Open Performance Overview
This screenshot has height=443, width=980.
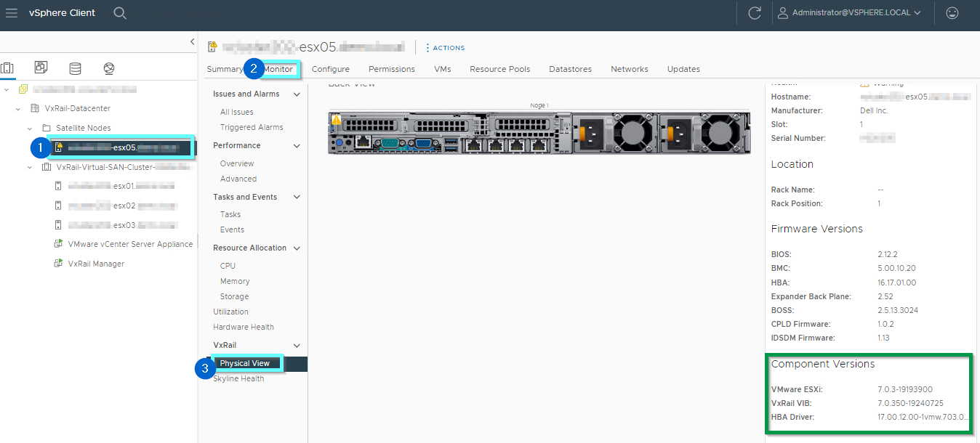237,163
